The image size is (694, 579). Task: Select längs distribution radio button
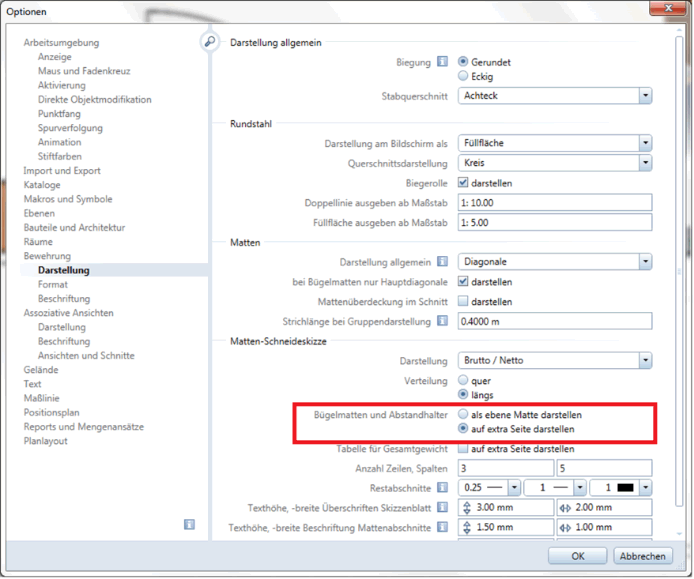[463, 394]
